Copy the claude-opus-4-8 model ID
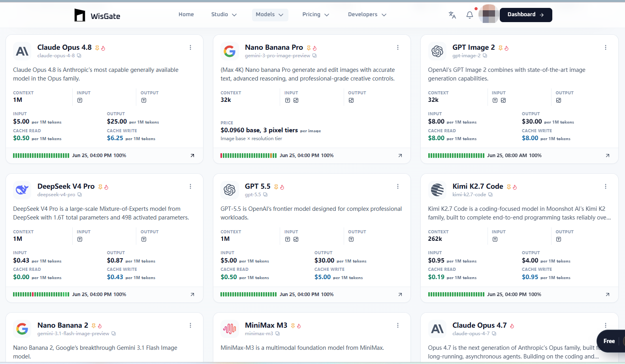 tap(79, 56)
